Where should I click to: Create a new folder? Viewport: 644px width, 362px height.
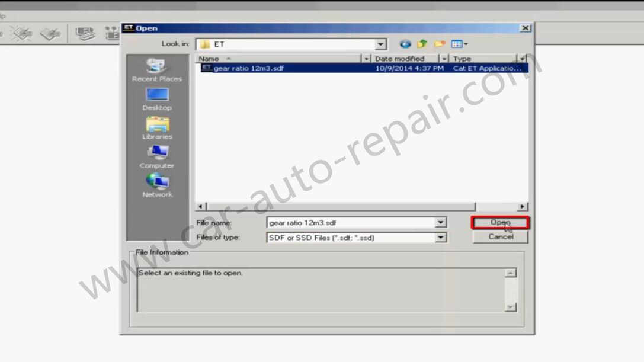pyautogui.click(x=439, y=44)
